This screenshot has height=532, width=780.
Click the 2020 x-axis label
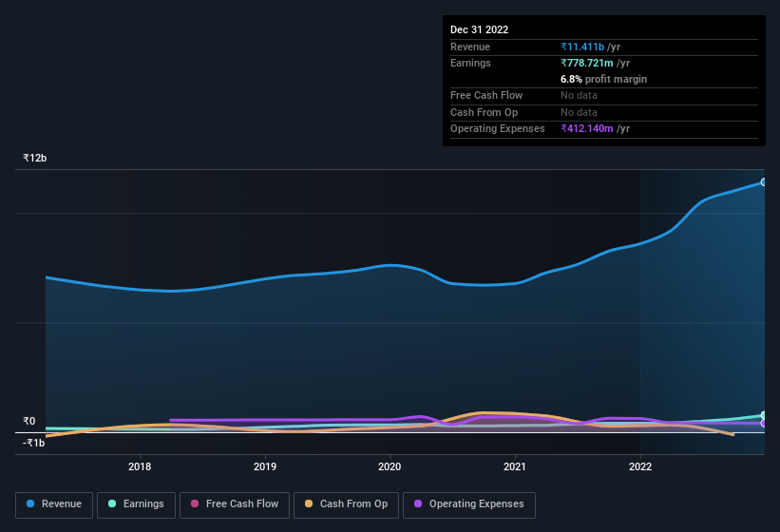click(x=390, y=466)
